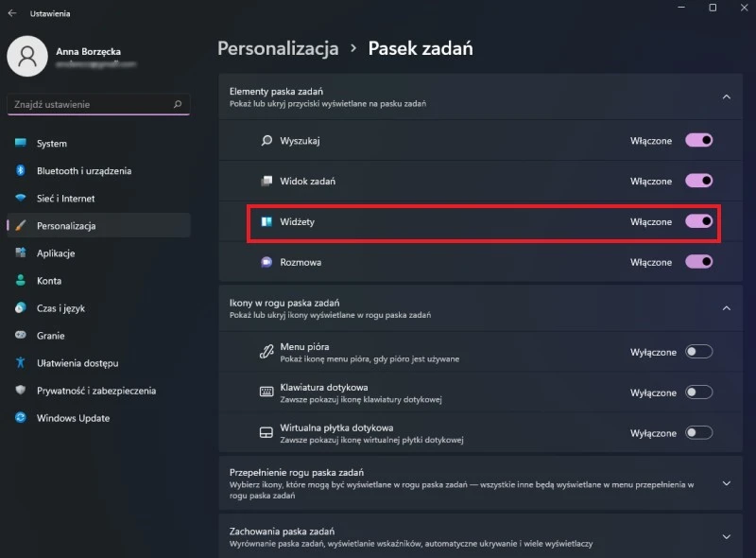The height and width of the screenshot is (558, 756).
Task: Click the Znajdź ustawienie search field
Action: point(90,104)
